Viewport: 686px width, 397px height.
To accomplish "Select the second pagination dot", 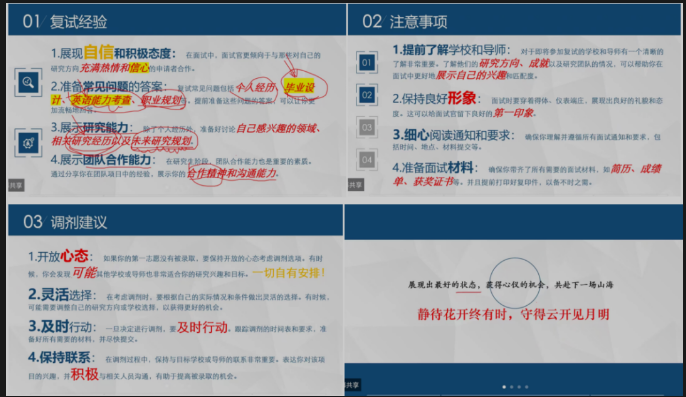I will [511, 387].
